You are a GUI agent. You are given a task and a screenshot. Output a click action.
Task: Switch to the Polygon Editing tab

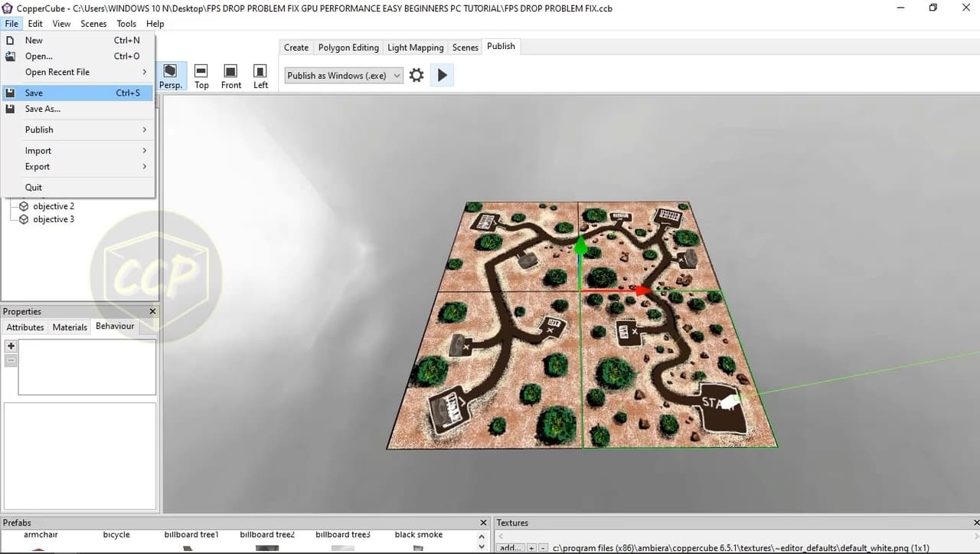click(348, 48)
